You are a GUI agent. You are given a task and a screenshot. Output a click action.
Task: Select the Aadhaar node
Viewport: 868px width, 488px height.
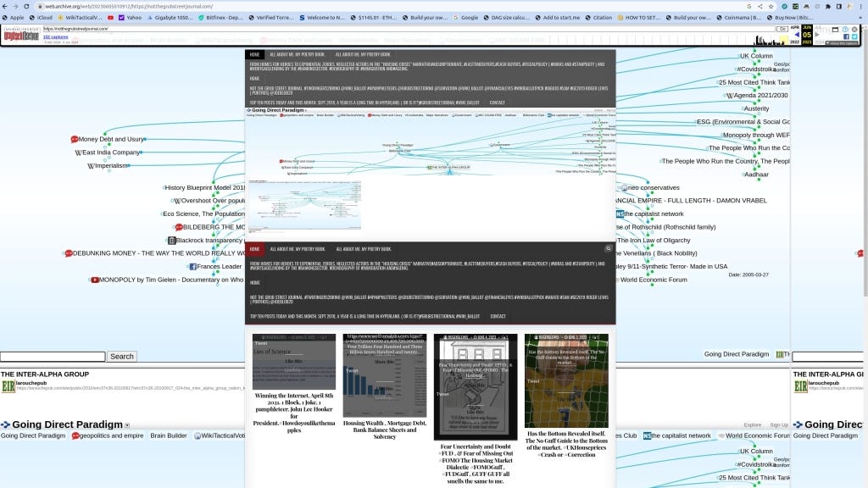pyautogui.click(x=755, y=175)
